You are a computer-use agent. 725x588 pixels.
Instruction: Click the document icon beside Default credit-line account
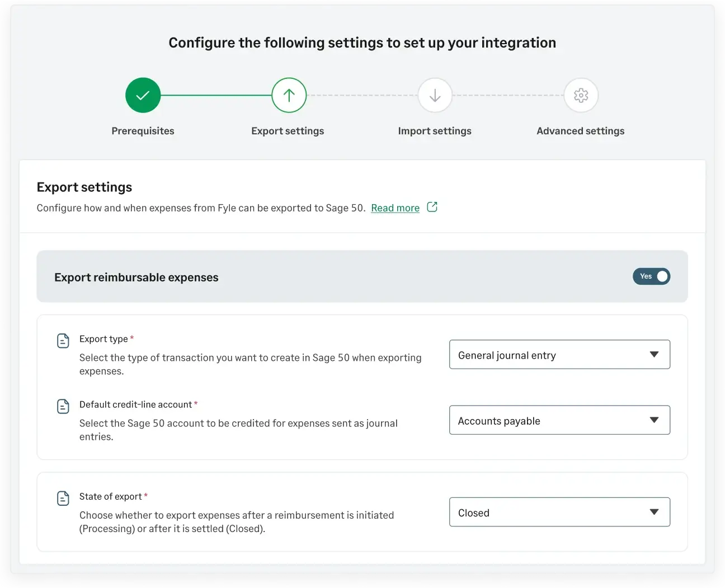pos(63,406)
